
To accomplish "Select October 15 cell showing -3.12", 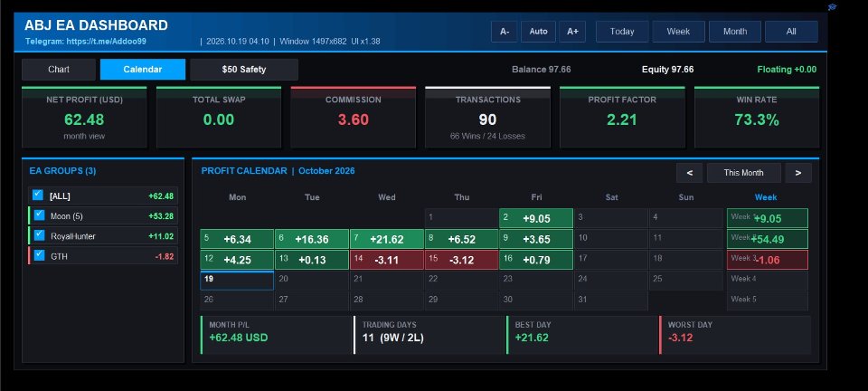I will pos(461,260).
